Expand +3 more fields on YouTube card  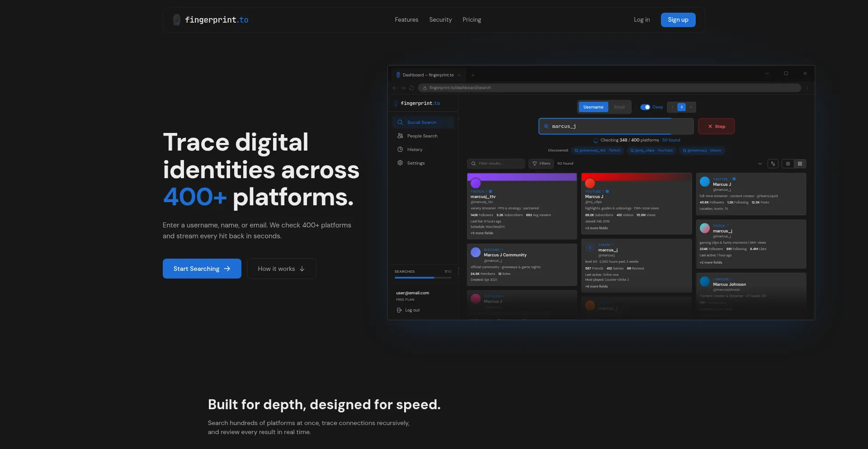click(596, 228)
